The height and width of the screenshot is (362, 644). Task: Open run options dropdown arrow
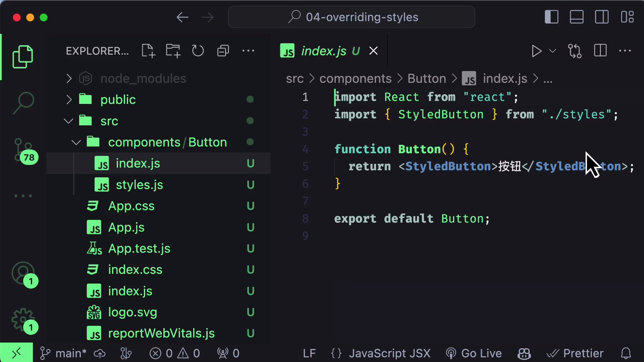[x=552, y=51]
